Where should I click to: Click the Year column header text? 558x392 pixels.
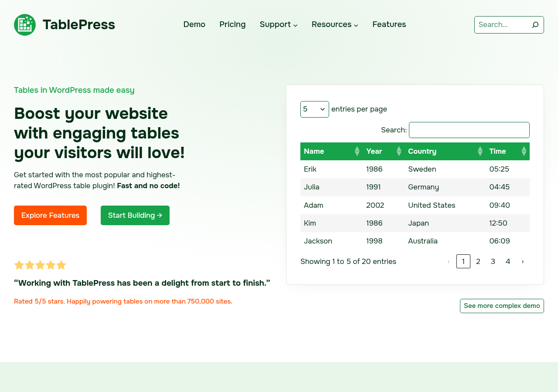(x=374, y=151)
